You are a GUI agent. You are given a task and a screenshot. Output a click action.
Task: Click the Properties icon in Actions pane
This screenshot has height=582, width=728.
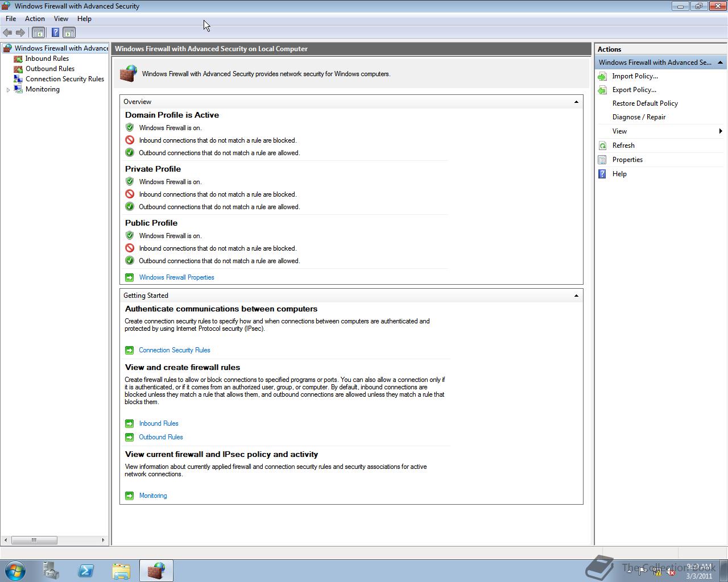(602, 160)
